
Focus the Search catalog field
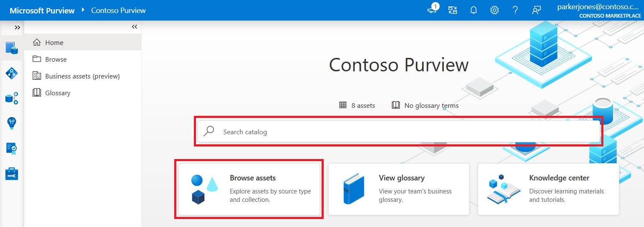pos(398,132)
